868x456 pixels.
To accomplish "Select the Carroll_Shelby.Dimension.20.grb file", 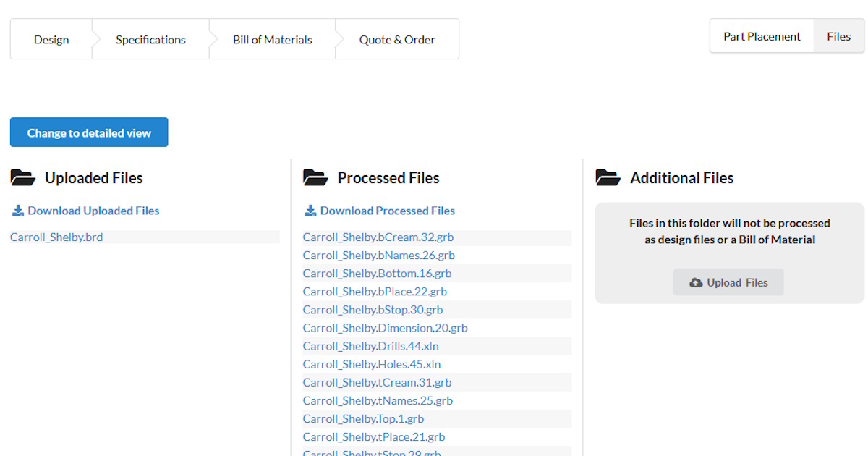I will (x=385, y=327).
